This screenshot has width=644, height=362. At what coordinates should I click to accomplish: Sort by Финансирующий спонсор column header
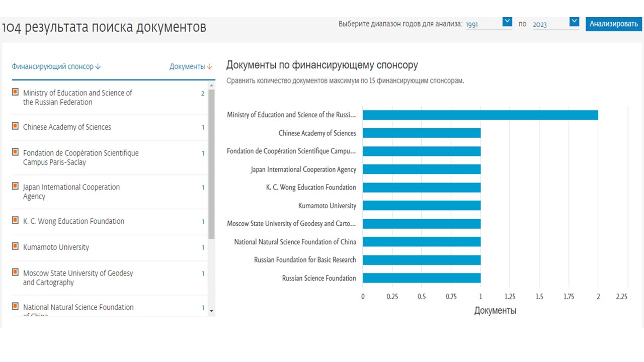56,66
